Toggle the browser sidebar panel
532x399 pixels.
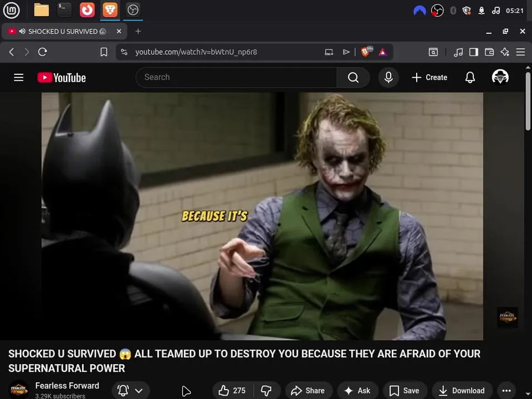pyautogui.click(x=474, y=52)
